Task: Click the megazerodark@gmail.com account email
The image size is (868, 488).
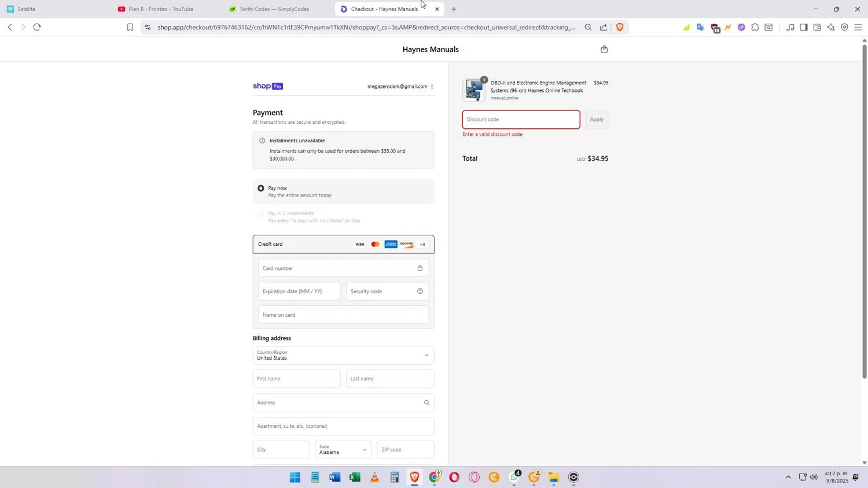Action: pyautogui.click(x=397, y=87)
